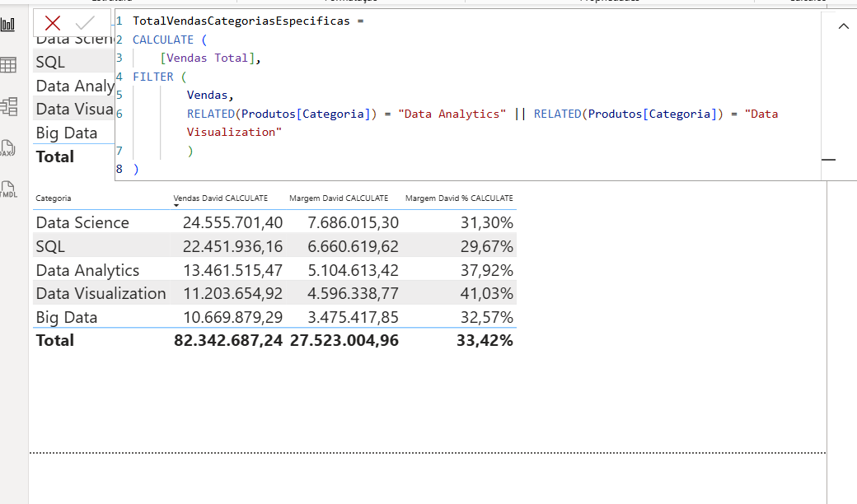857x504 pixels.
Task: Sort by Vendas David CALCULATE column header
Action: (220, 198)
